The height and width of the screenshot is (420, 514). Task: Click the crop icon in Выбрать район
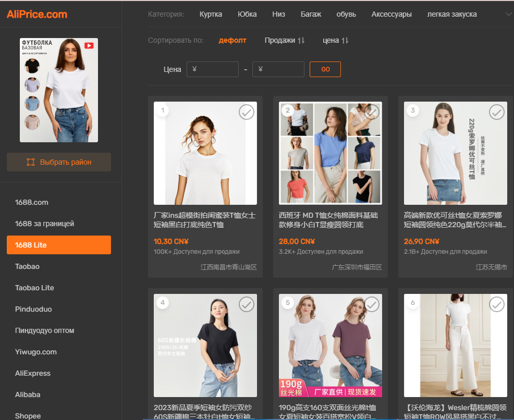tap(31, 162)
